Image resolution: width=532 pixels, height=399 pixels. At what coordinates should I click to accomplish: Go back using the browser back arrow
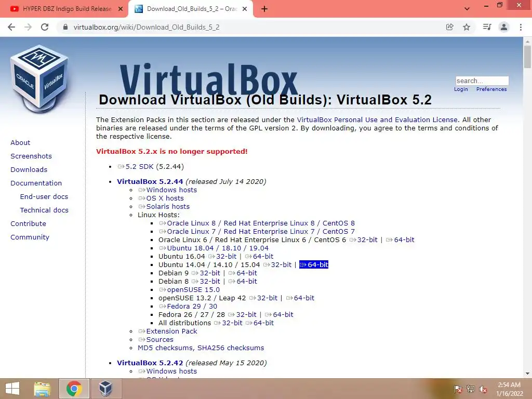coord(11,27)
